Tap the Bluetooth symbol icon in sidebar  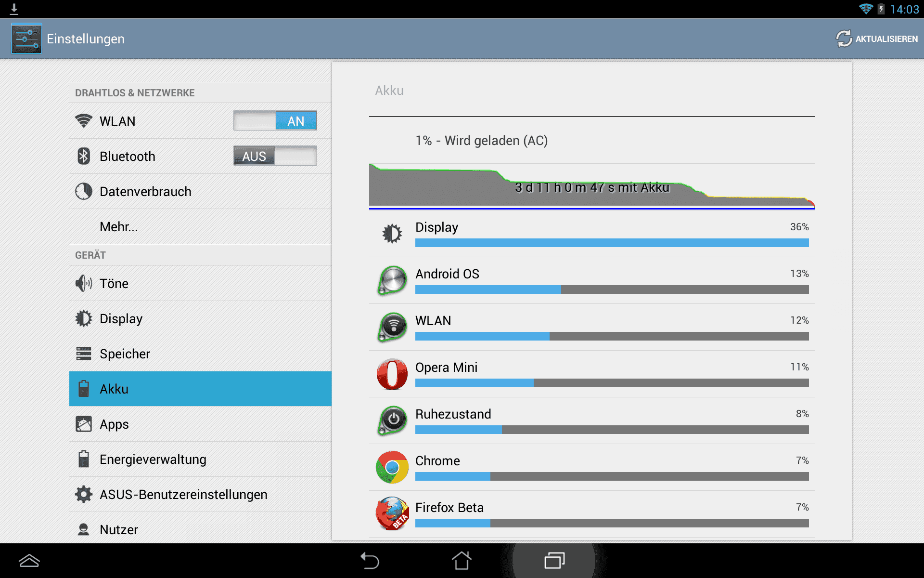click(84, 156)
